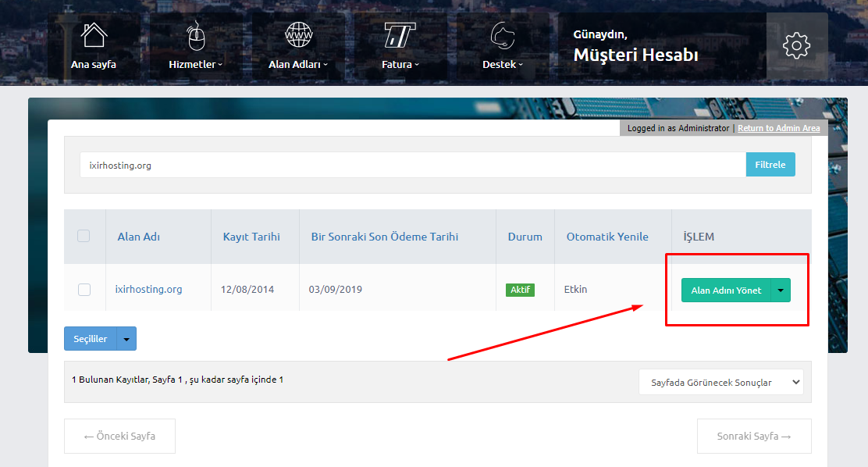
Task: Click the Filtrele button
Action: 770,165
